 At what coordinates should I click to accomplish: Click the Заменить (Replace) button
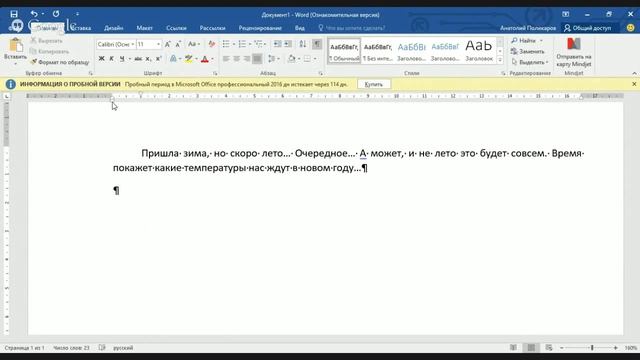click(527, 51)
